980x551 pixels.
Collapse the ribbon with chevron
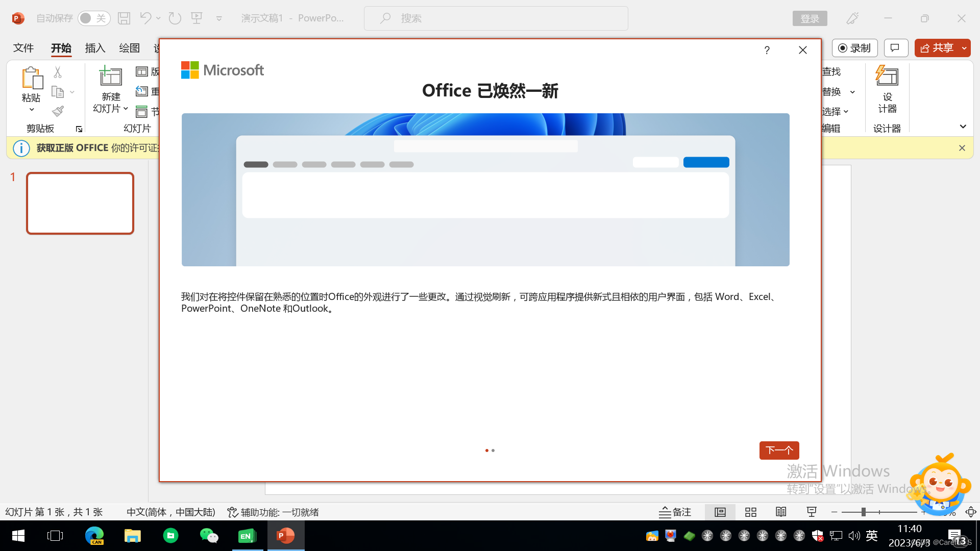click(x=963, y=127)
